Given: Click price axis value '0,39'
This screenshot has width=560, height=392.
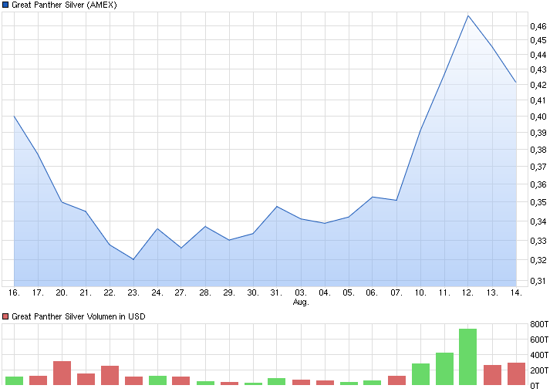Looking at the screenshot, I should pos(538,133).
